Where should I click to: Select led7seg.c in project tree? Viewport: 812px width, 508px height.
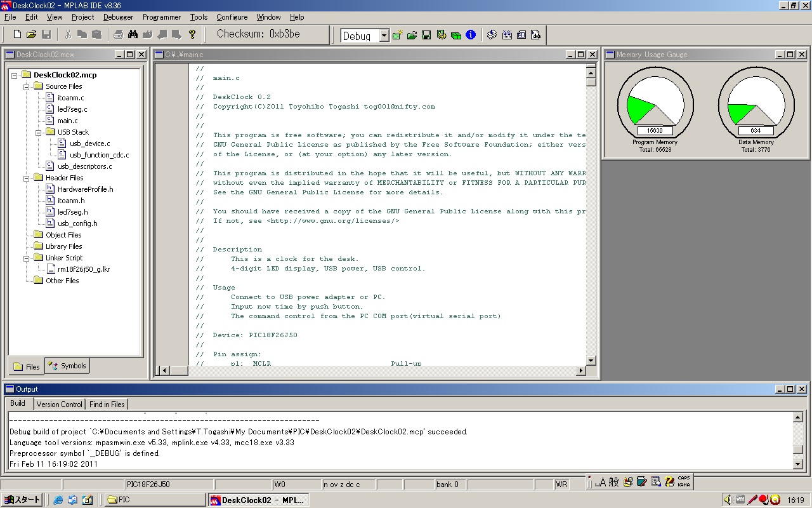(x=72, y=109)
